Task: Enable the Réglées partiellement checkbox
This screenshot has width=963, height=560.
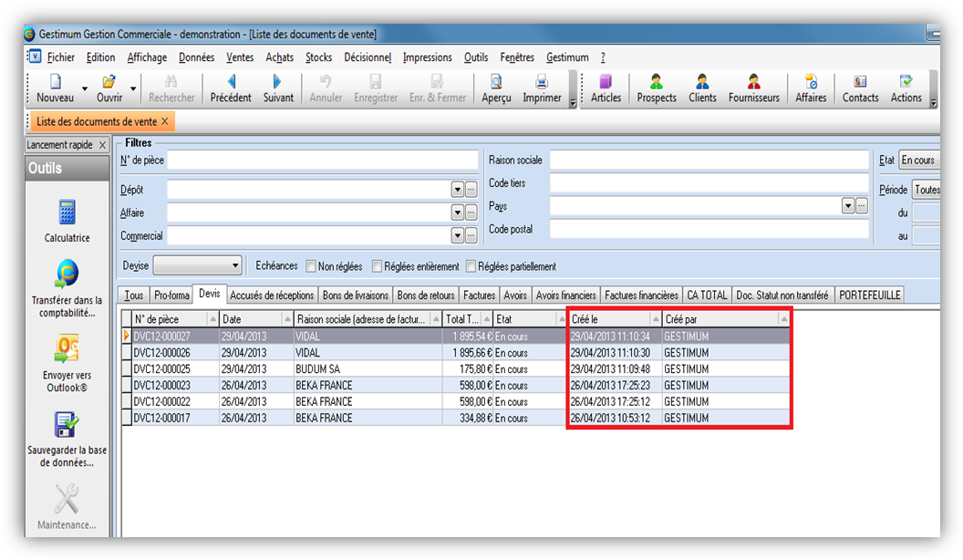Action: click(x=471, y=266)
